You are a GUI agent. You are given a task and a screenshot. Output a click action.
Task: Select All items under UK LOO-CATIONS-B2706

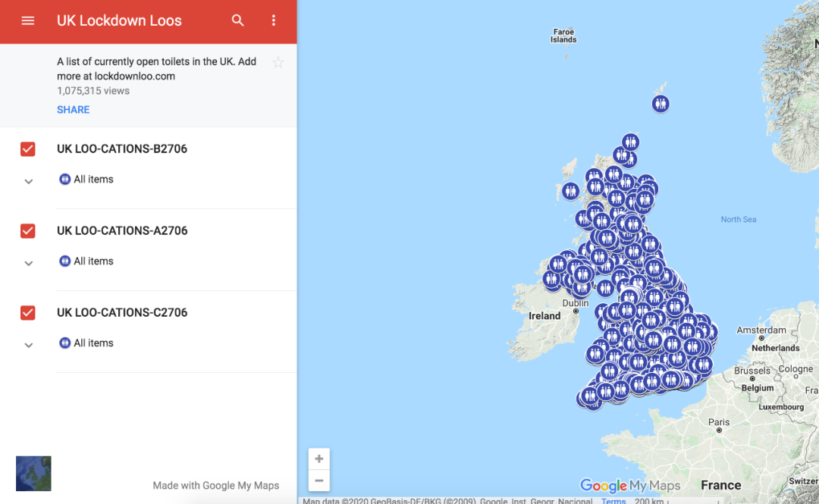pyautogui.click(x=86, y=179)
